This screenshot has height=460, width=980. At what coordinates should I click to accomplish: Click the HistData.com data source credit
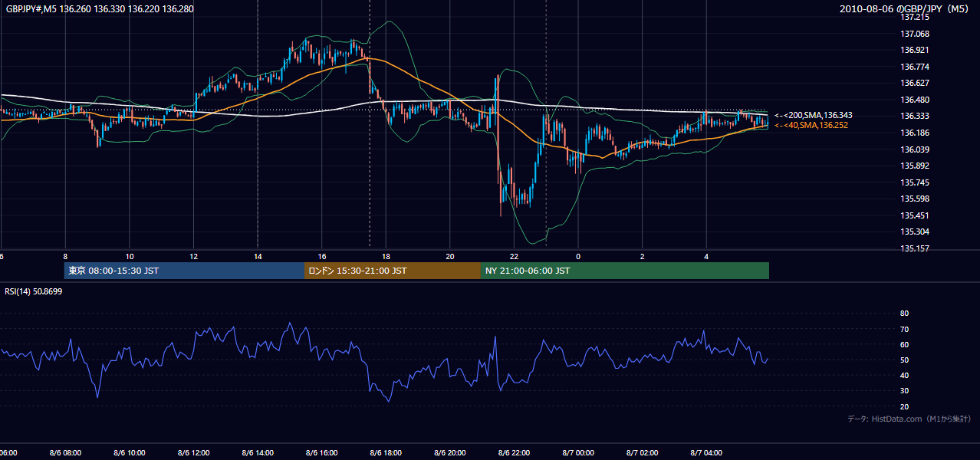click(x=909, y=419)
